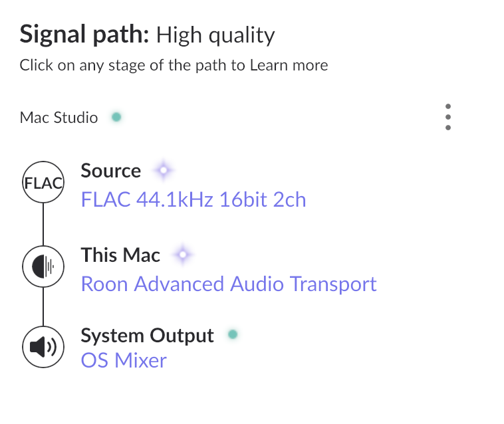Image resolution: width=504 pixels, height=424 pixels.
Task: Click the FLAC source format icon
Action: tap(43, 183)
